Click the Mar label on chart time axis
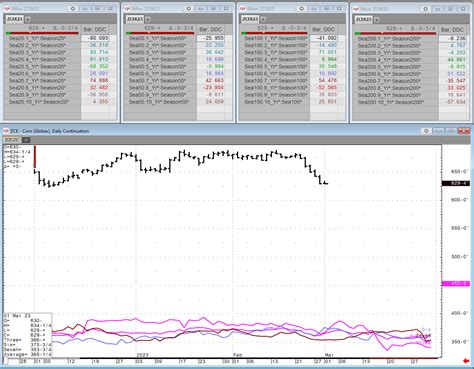This screenshot has width=474, height=369. click(x=330, y=355)
